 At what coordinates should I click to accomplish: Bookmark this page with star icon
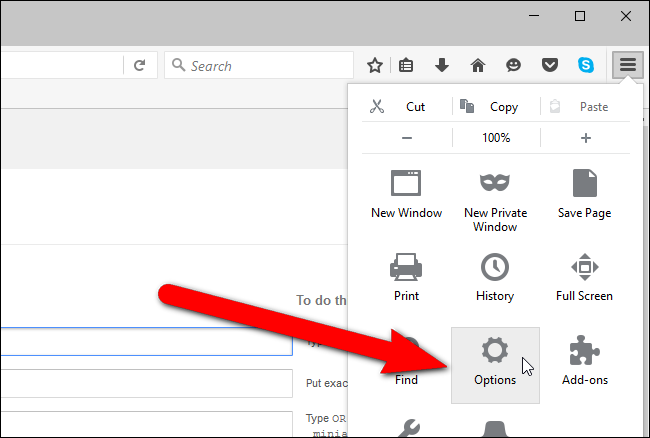pos(375,65)
